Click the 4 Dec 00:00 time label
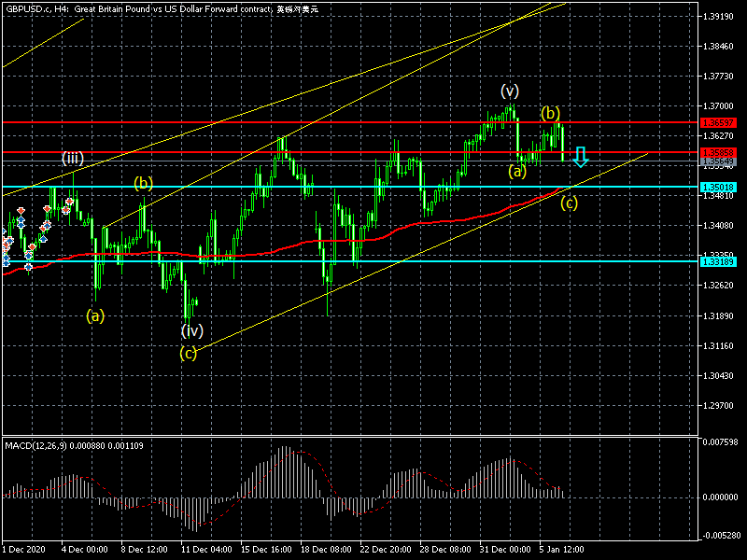This screenshot has height=560, width=747. point(84,550)
